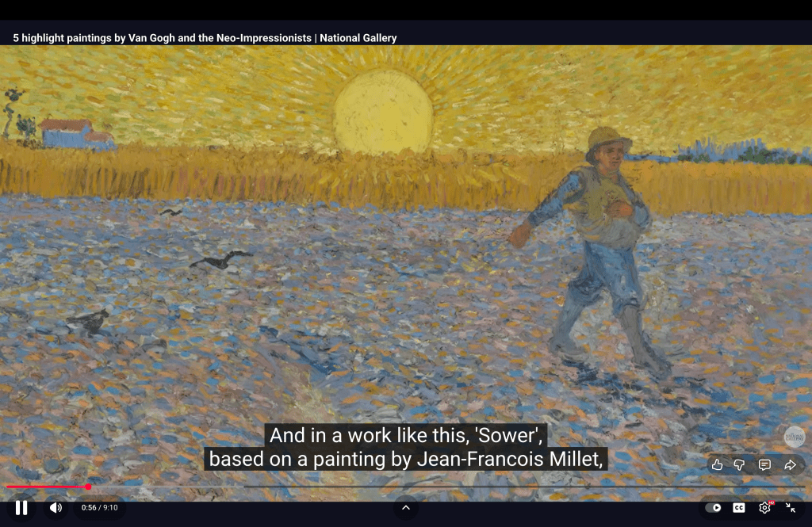Open the settings gear menu
This screenshot has height=527, width=812.
click(x=764, y=507)
